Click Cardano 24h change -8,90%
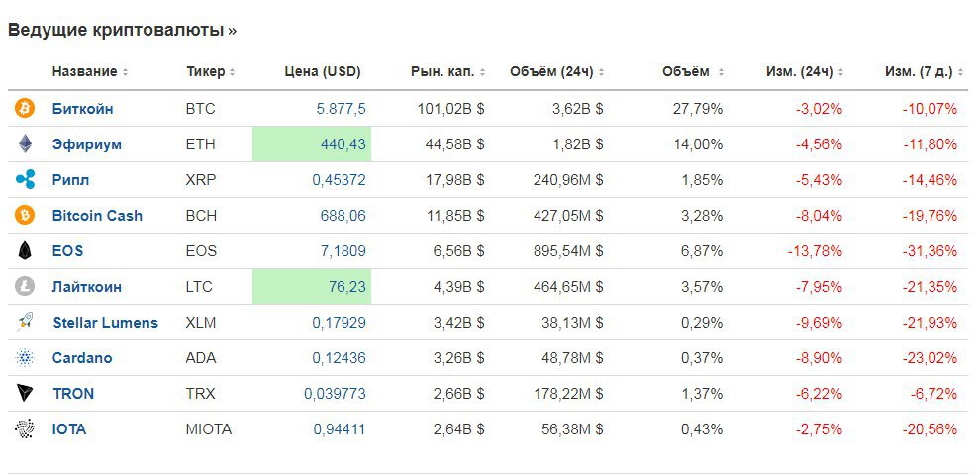The height and width of the screenshot is (474, 980). pyautogui.click(x=819, y=358)
